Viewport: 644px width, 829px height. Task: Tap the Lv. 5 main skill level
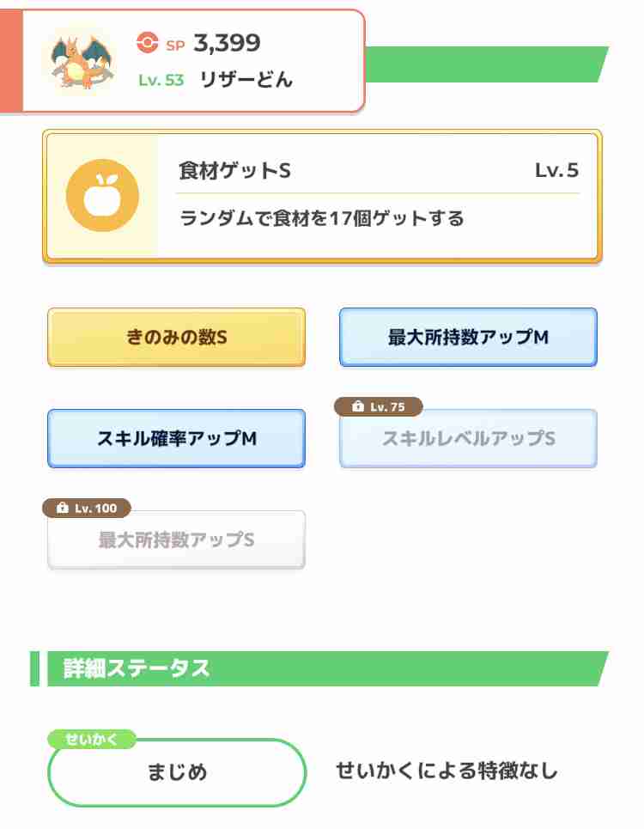tap(556, 170)
